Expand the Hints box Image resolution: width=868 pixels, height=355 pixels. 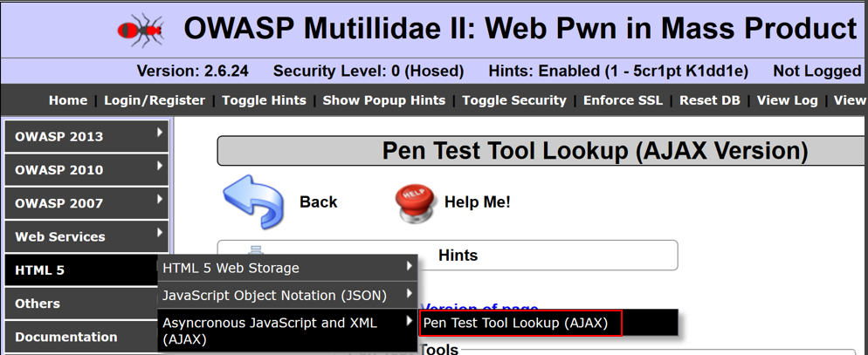point(447,255)
